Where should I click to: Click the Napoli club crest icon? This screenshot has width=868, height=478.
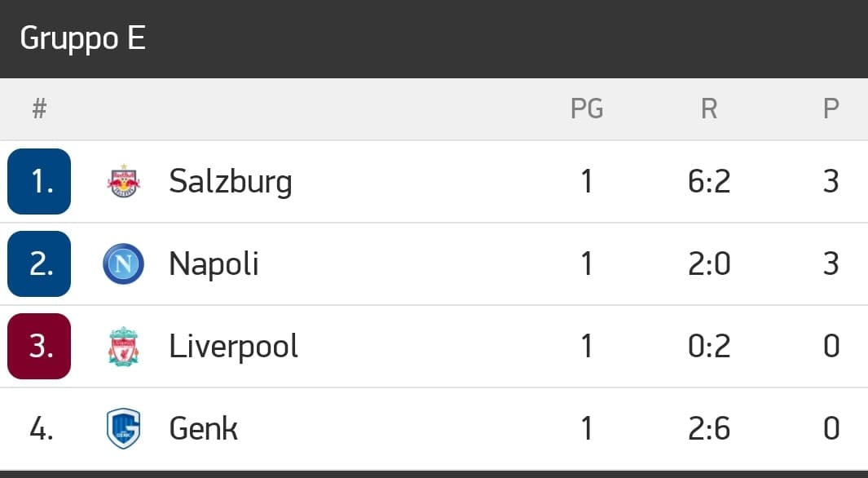point(123,264)
